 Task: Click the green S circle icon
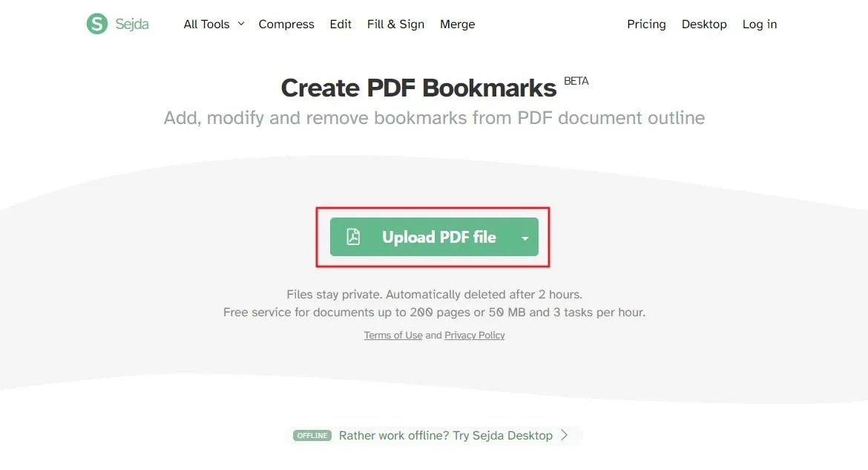96,23
